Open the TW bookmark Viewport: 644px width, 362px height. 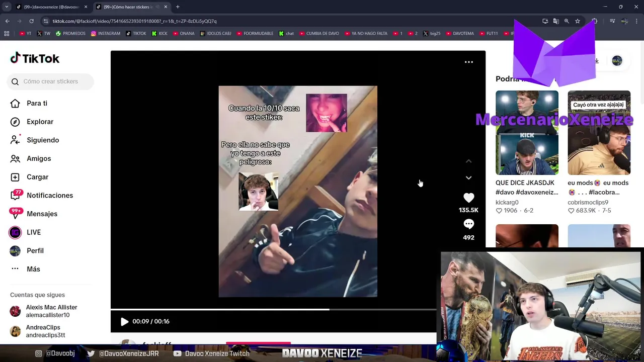pyautogui.click(x=44, y=34)
